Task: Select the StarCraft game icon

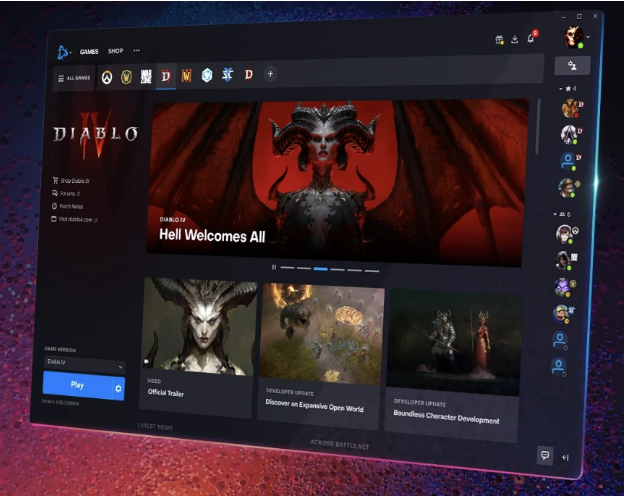Action: (228, 75)
